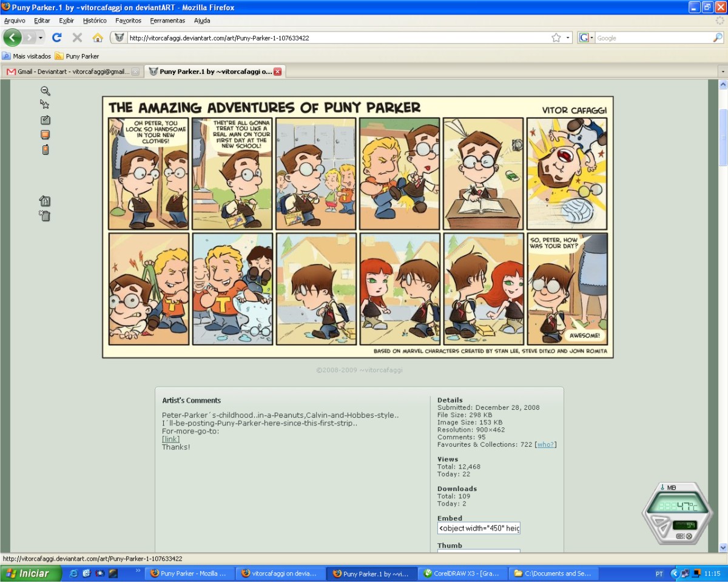Click the Comments: 95 detail text
Image resolution: width=728 pixels, height=582 pixels.
pos(462,437)
